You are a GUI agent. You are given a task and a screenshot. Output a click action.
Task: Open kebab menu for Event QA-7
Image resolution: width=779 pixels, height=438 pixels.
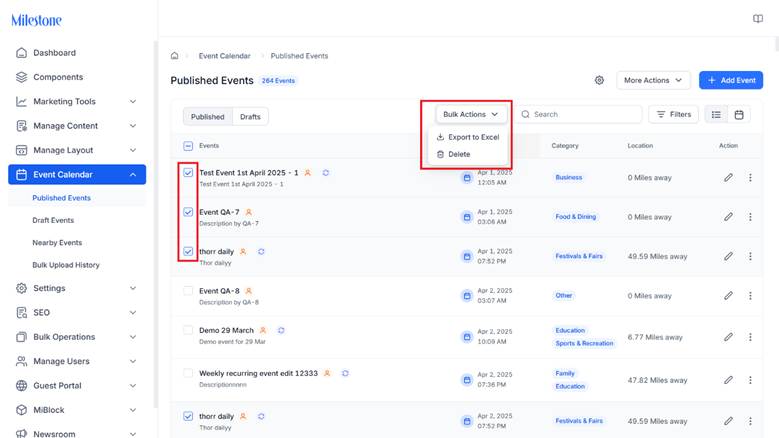coord(750,217)
